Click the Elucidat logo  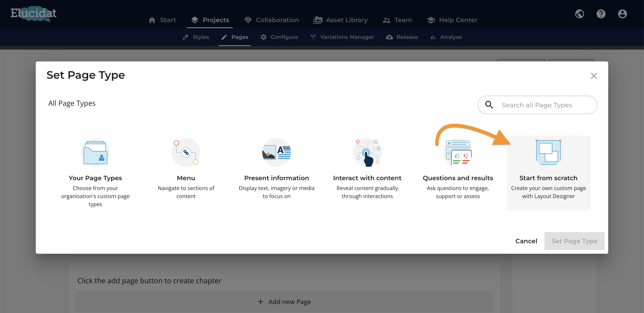coord(34,13)
